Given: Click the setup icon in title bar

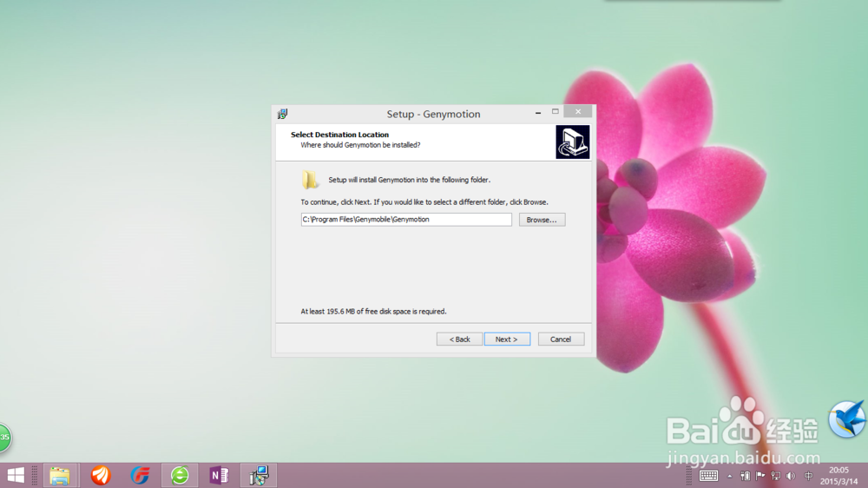Looking at the screenshot, I should coord(282,114).
